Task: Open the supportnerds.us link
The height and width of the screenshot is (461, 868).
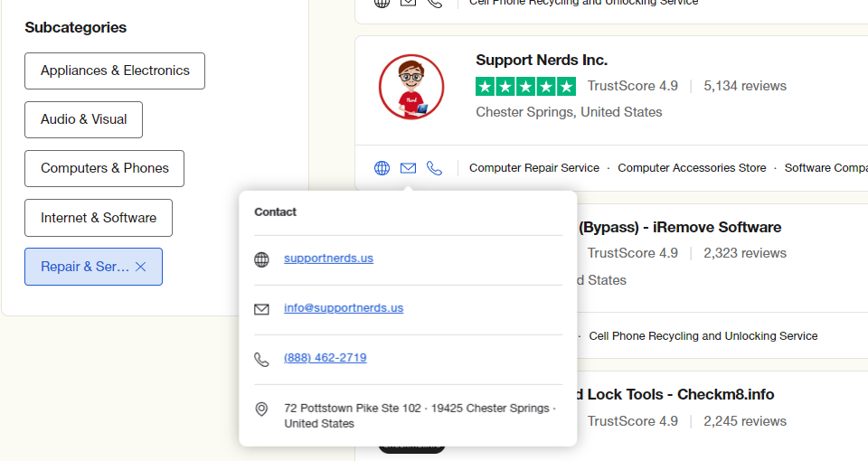Action: pyautogui.click(x=328, y=259)
